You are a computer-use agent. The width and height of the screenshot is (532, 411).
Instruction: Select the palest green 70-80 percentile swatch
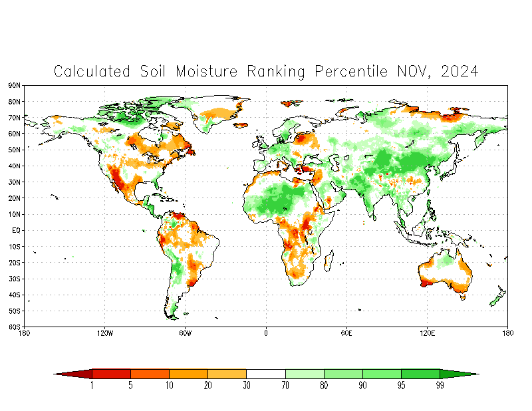pyautogui.click(x=305, y=374)
